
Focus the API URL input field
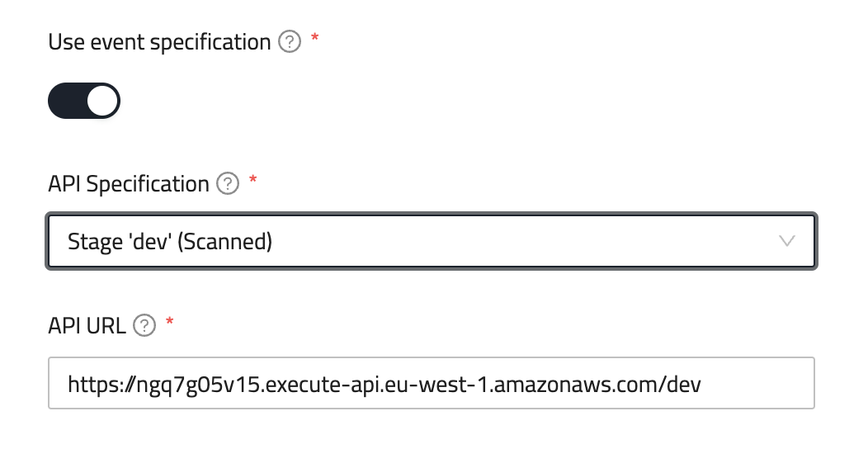[x=431, y=383]
